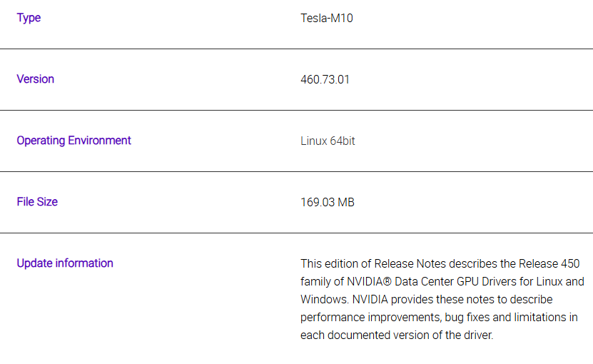
Task: Click the words 'Release Notes' in the description
Action: tap(410, 263)
